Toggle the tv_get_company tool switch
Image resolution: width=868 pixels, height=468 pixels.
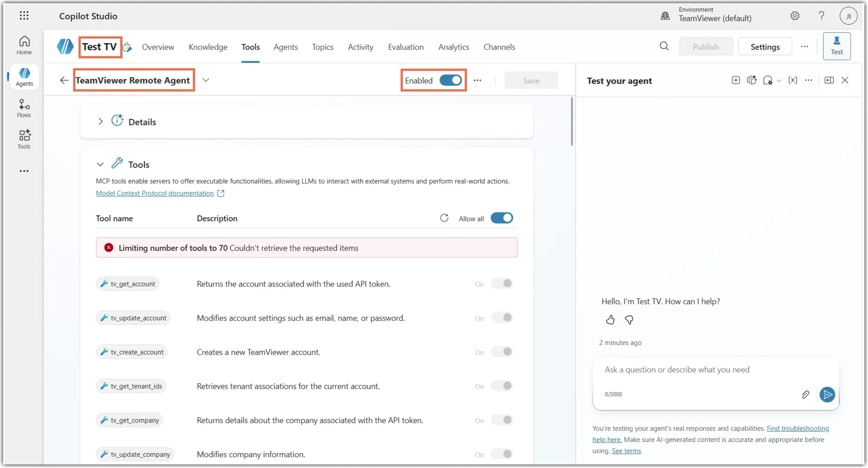tap(502, 420)
